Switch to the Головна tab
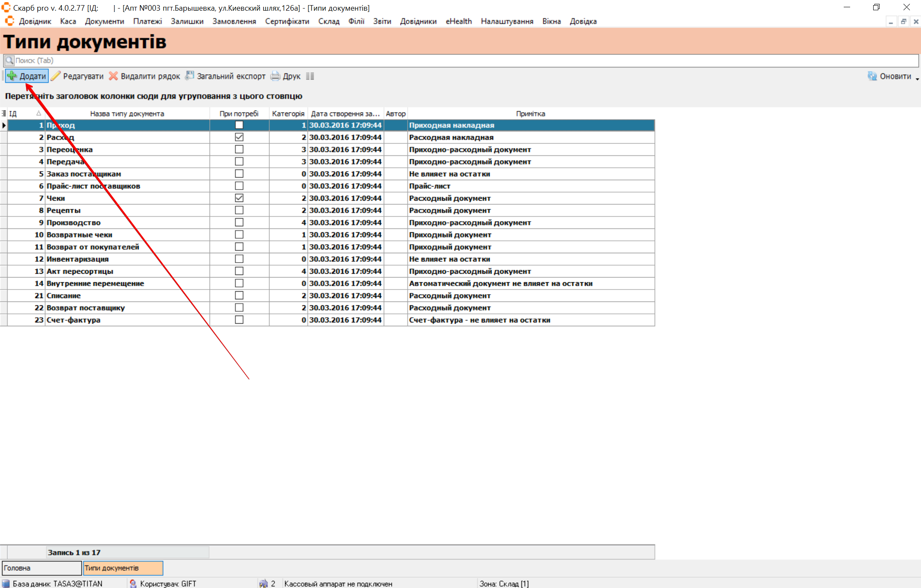The image size is (921, 588). coord(41,568)
